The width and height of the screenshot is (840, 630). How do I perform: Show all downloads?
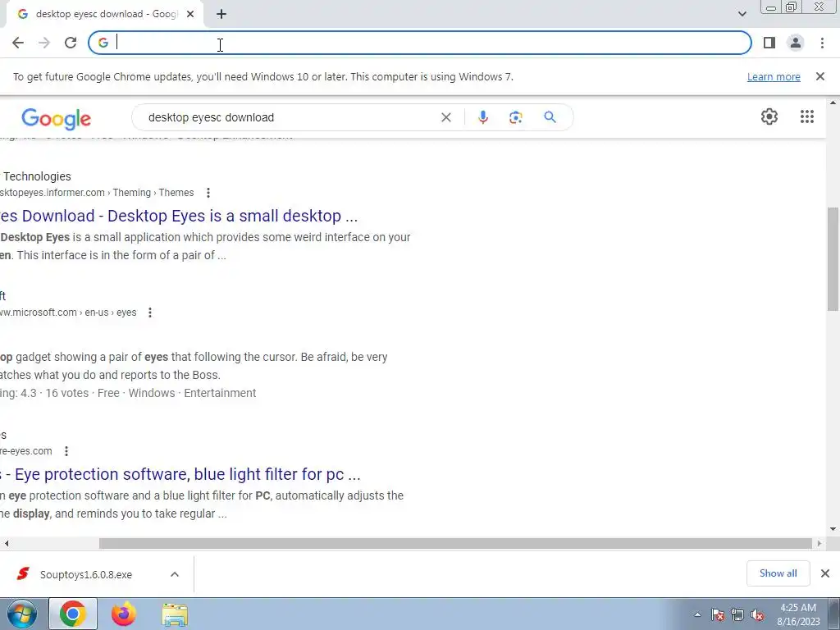click(778, 573)
